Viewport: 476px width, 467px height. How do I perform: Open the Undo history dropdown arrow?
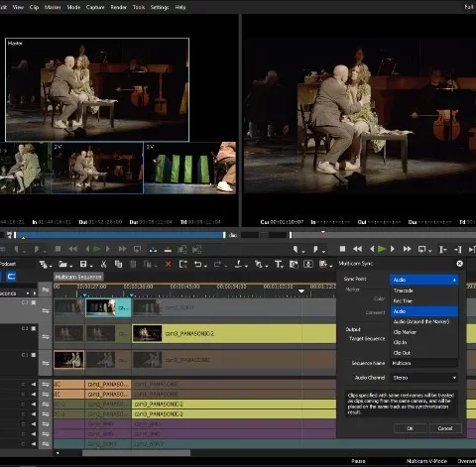[205, 266]
